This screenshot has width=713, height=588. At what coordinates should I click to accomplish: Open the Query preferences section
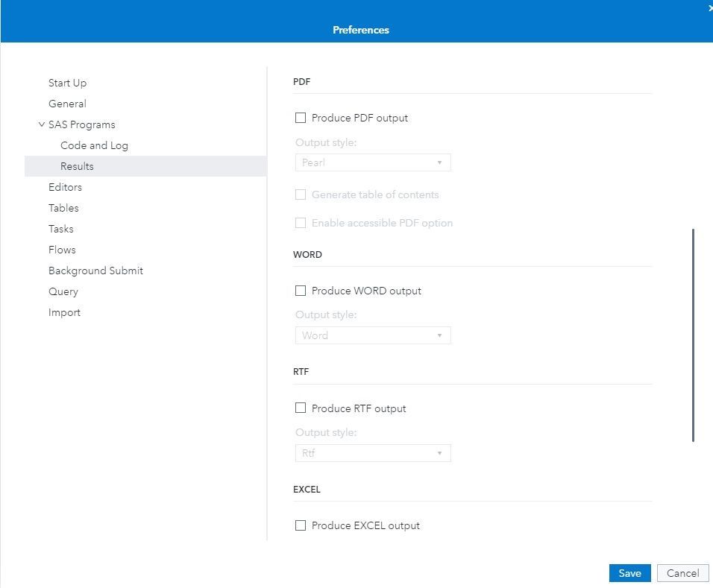pos(63,291)
